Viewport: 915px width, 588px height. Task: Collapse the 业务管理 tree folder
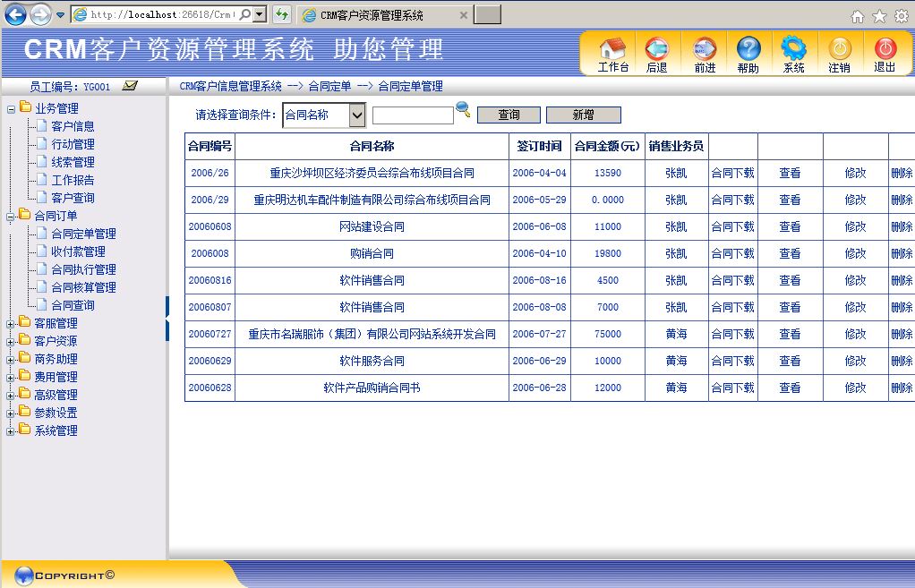[11, 108]
